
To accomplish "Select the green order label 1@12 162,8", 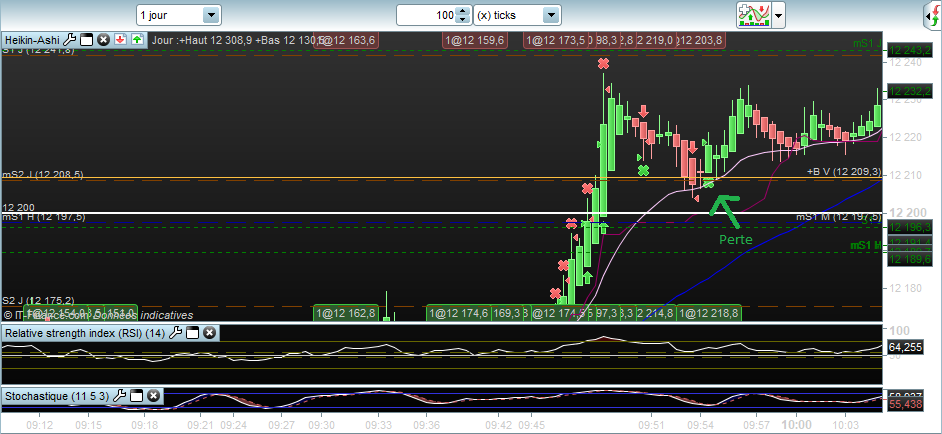I will (347, 313).
